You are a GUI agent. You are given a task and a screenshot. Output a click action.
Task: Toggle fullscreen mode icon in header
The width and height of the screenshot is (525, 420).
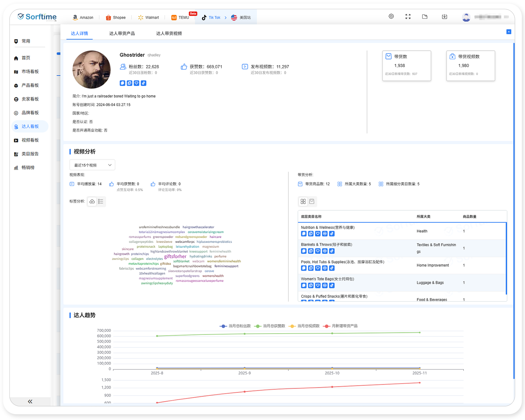[408, 16]
